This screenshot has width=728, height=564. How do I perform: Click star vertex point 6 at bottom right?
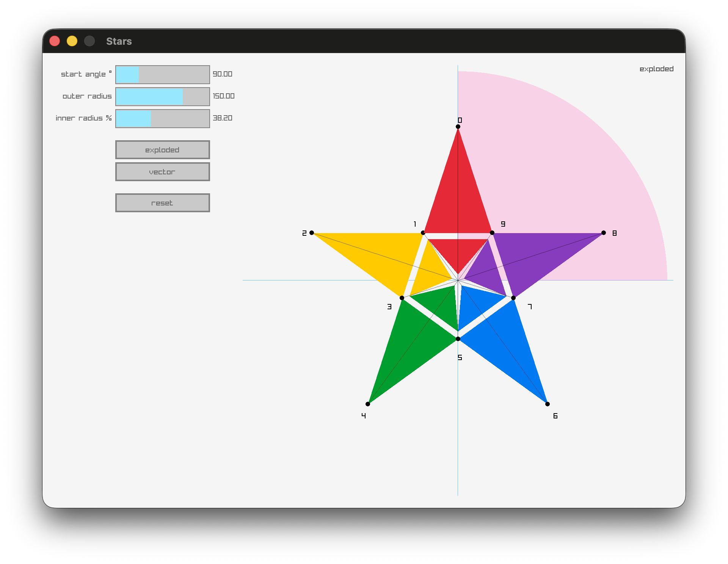click(x=548, y=404)
